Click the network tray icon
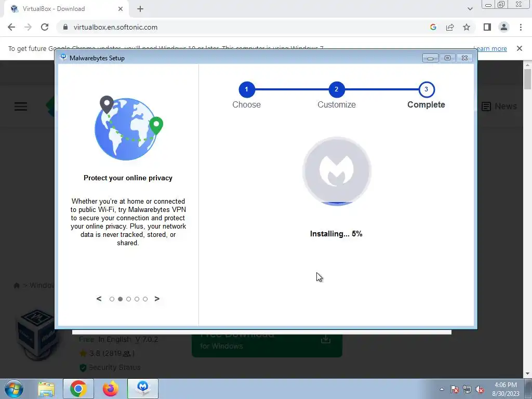Screen dimensions: 532x399 467,389
